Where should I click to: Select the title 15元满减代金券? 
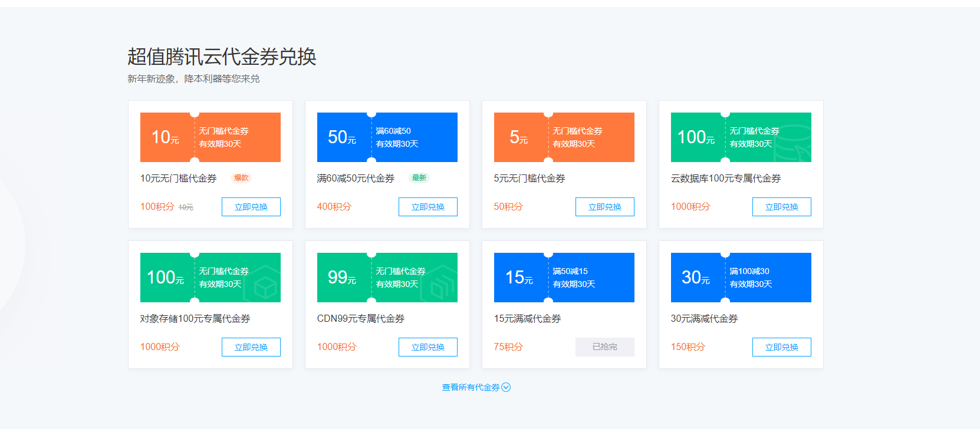click(528, 319)
